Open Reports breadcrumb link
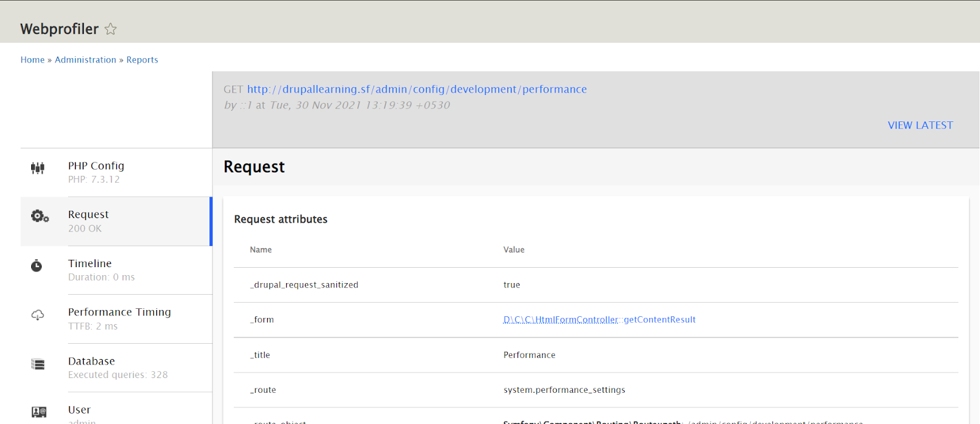Image resolution: width=980 pixels, height=424 pixels. pos(142,59)
